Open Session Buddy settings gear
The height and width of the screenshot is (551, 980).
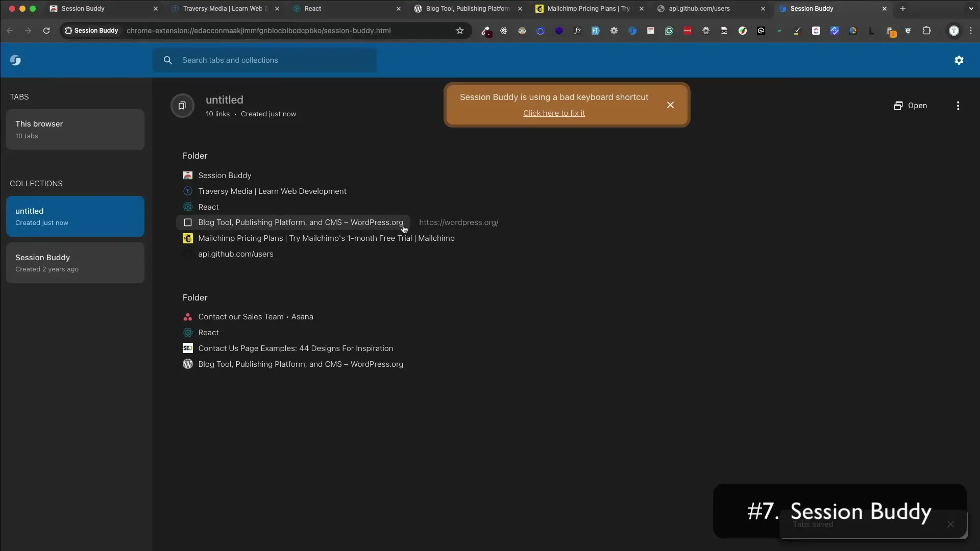(x=959, y=60)
